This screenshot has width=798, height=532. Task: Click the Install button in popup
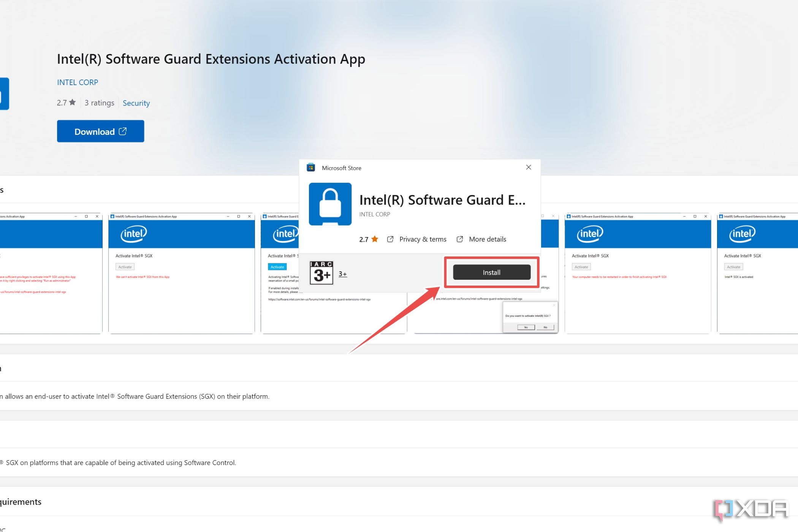coord(491,272)
